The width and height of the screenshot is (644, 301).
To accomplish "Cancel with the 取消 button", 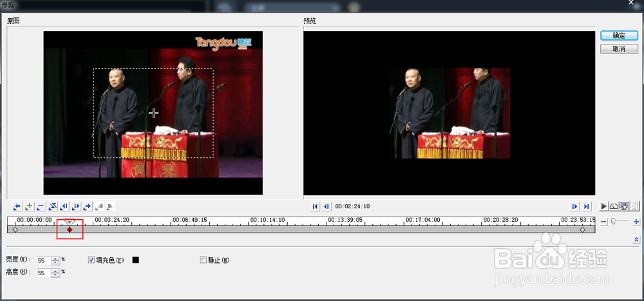I will tap(619, 49).
